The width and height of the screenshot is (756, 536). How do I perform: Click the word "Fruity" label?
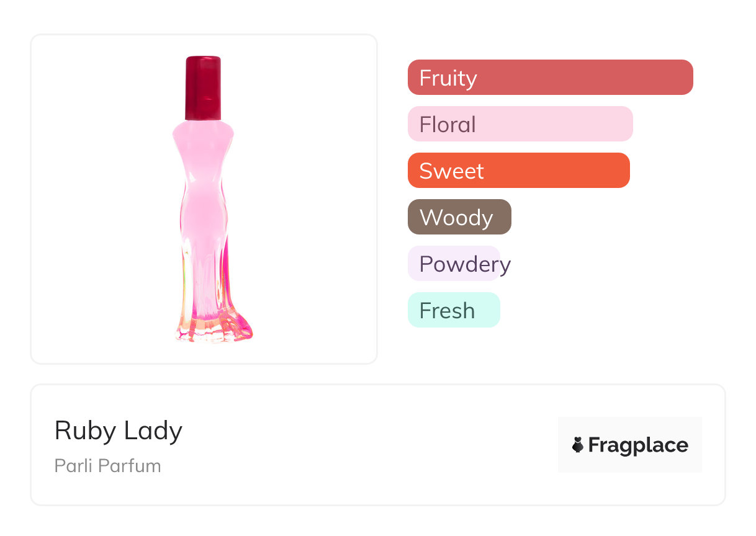pyautogui.click(x=448, y=78)
